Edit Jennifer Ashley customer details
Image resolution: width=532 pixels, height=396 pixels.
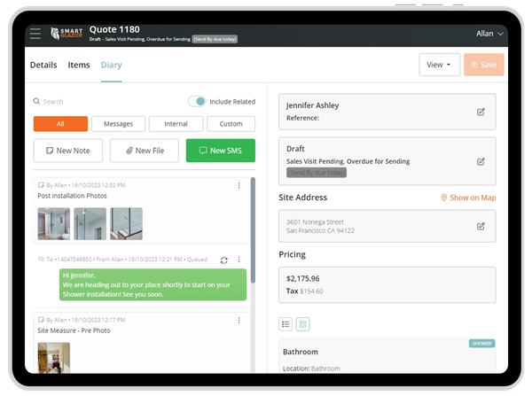[x=481, y=112]
